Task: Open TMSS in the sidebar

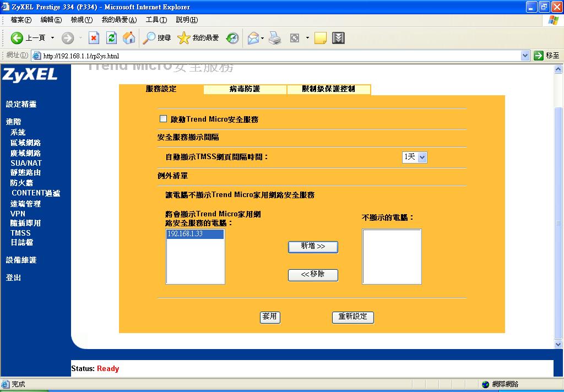Action: tap(20, 233)
